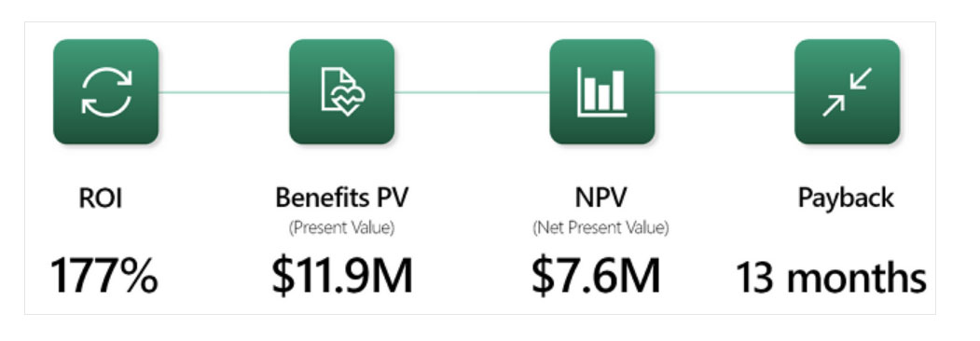Click the upper-right arrow in Payback icon
Image resolution: width=980 pixels, height=341 pixels.
861,78
